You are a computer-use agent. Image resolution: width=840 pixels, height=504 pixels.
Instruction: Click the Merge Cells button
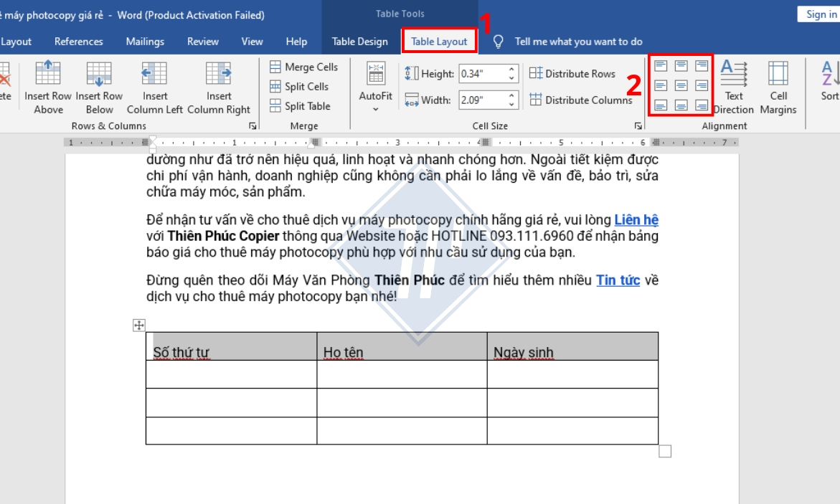(x=303, y=67)
